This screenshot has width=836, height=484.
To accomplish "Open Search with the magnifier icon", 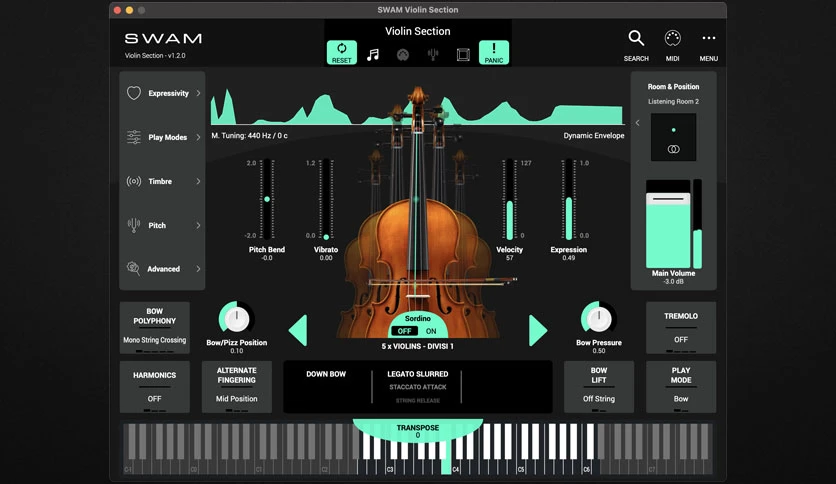I will [x=636, y=38].
